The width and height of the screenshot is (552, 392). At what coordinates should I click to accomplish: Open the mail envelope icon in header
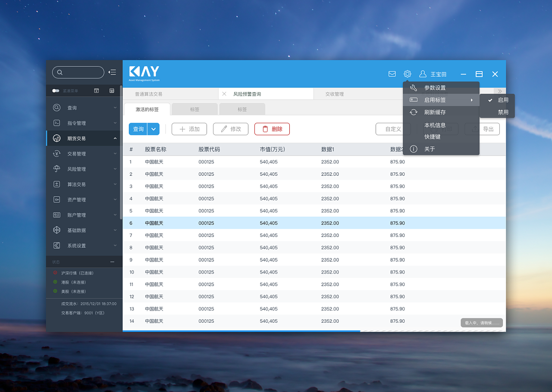[392, 74]
